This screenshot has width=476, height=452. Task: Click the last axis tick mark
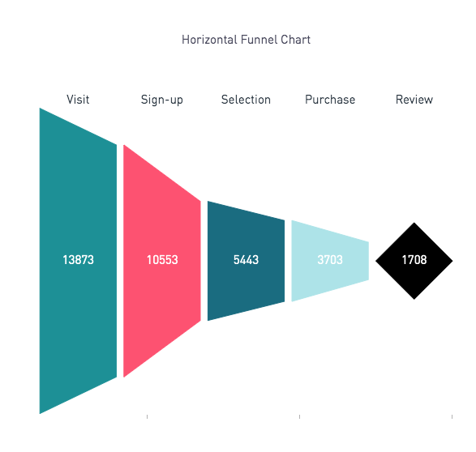pos(452,417)
